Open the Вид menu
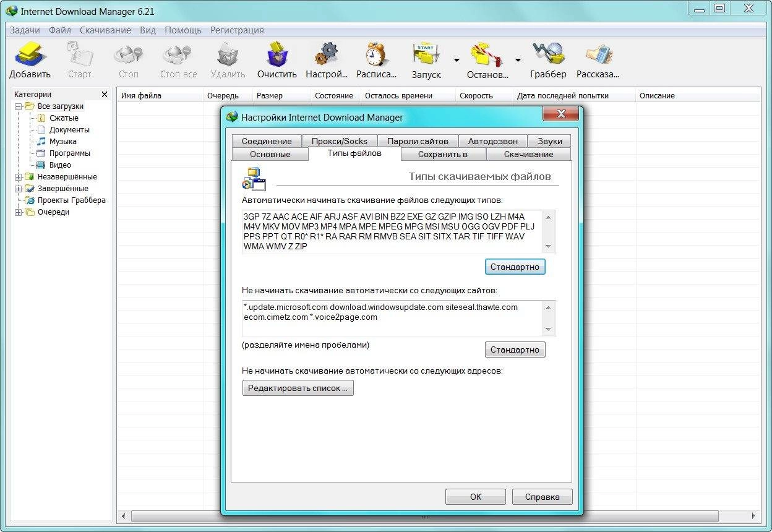772x532 pixels. click(x=148, y=30)
